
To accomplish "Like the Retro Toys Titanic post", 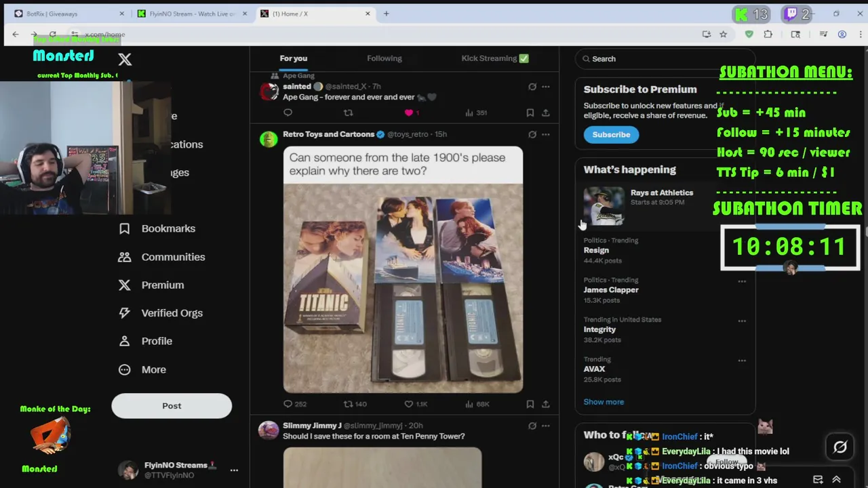I will pos(416,404).
